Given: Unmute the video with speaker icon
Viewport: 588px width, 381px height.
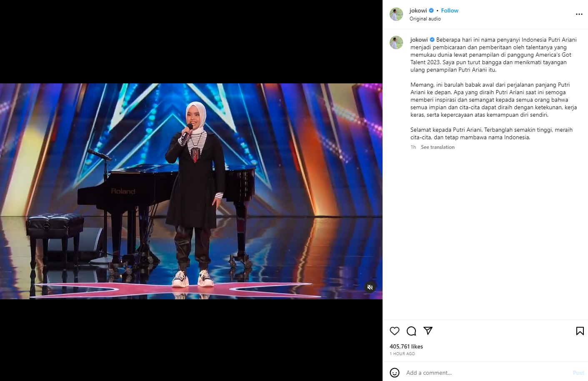Looking at the screenshot, I should pos(370,287).
